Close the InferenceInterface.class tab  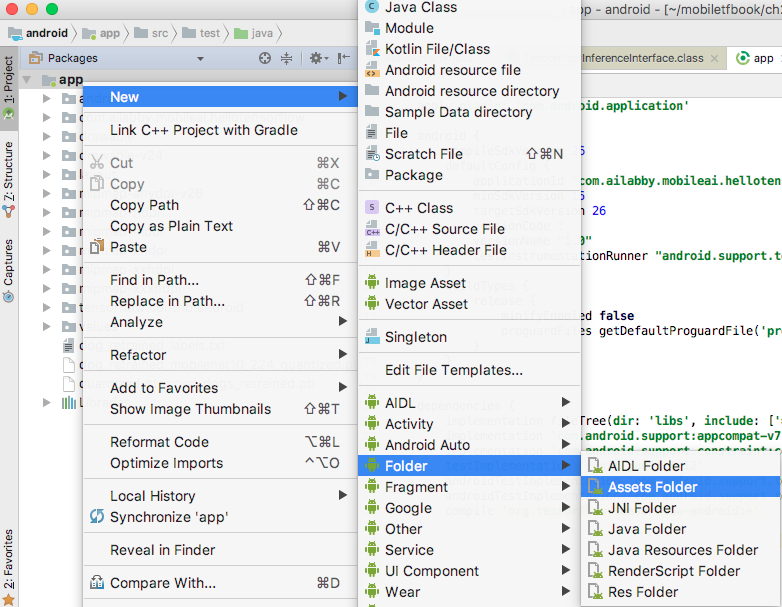tap(714, 58)
